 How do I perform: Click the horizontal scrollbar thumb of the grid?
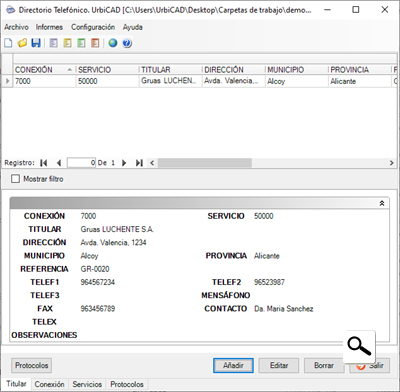point(205,163)
